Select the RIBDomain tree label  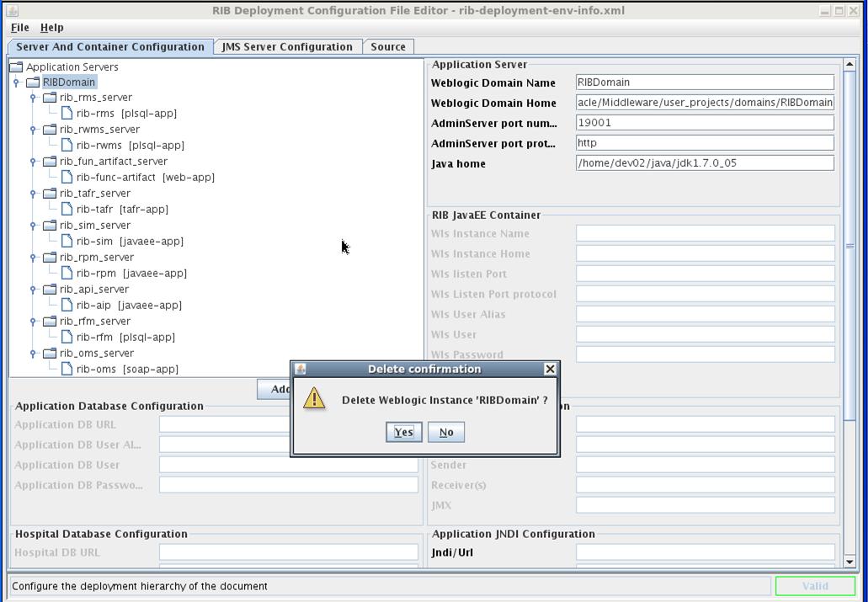coord(69,83)
